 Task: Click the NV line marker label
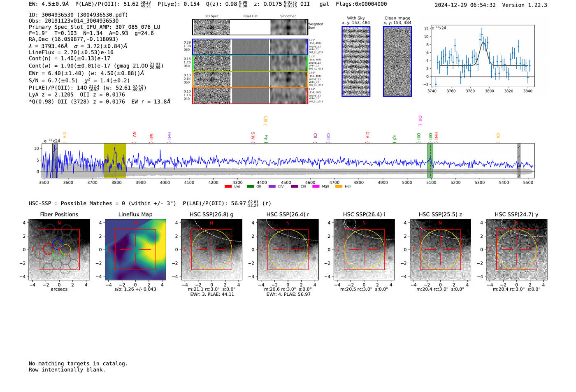pyautogui.click(x=134, y=137)
